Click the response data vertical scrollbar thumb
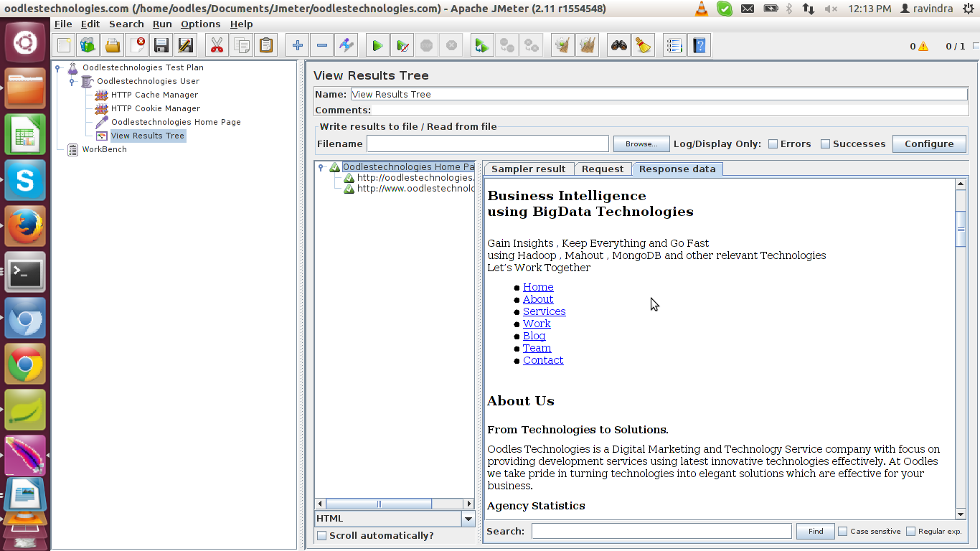This screenshot has height=551, width=980. click(x=961, y=230)
